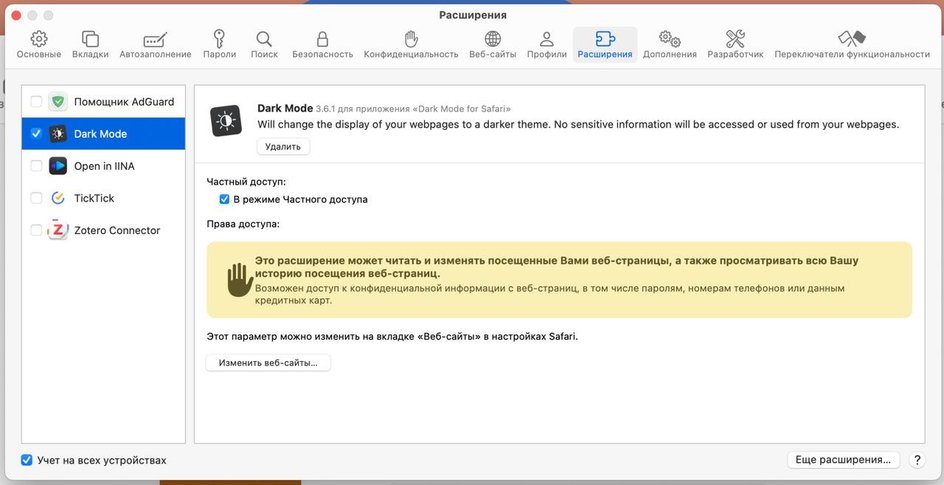This screenshot has height=485, width=944.
Task: Enable the Open in IINA checkbox
Action: point(36,165)
